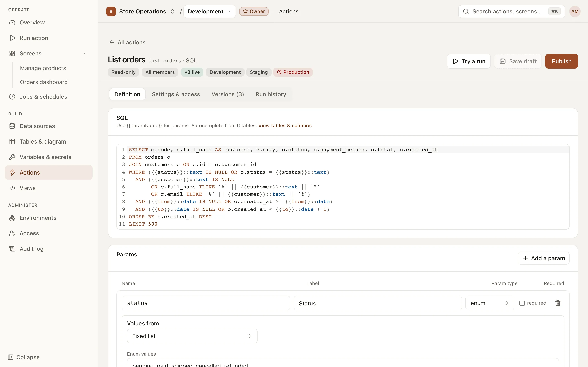The width and height of the screenshot is (588, 367).
Task: Go to Variables & secrets key icon
Action: pos(12,157)
